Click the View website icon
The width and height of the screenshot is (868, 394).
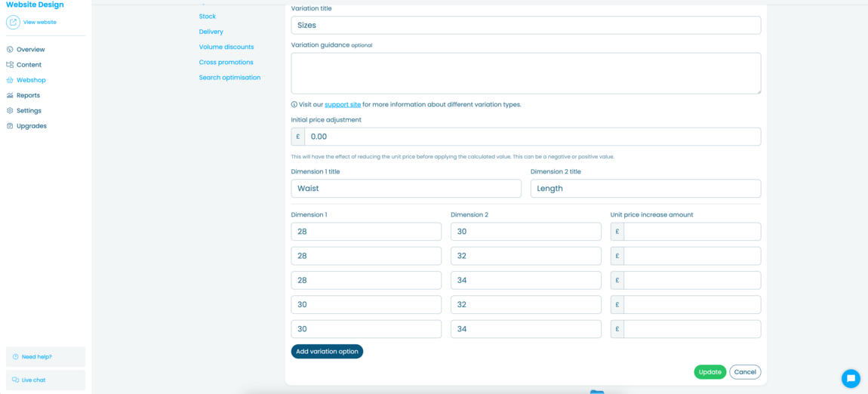[13, 23]
